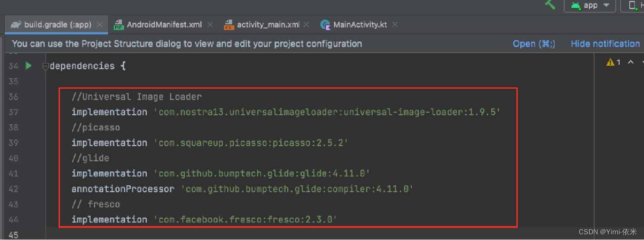Click the //glide comment line
This screenshot has width=644, height=240.
coord(90,158)
